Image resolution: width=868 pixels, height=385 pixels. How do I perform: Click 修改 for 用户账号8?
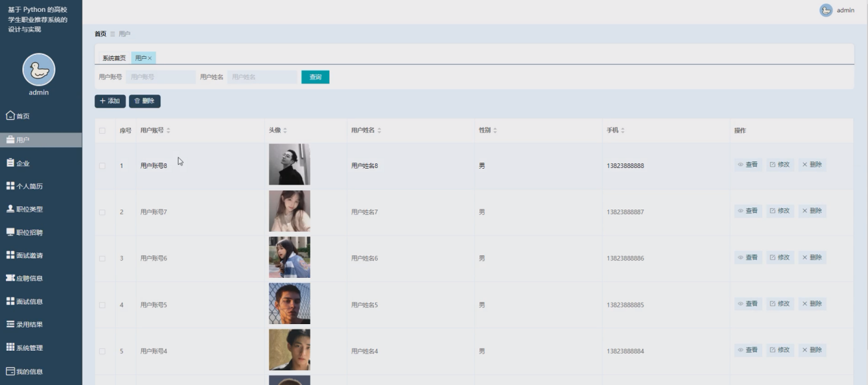[x=780, y=165]
